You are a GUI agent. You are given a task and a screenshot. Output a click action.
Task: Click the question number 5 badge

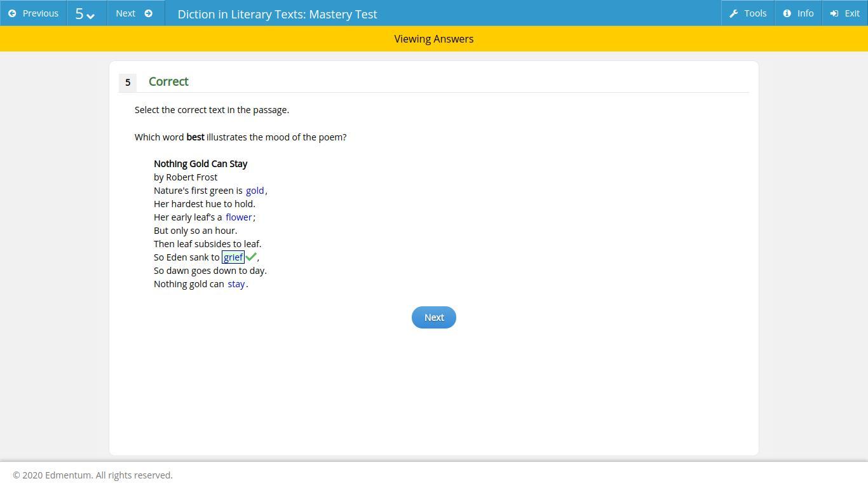pos(128,83)
